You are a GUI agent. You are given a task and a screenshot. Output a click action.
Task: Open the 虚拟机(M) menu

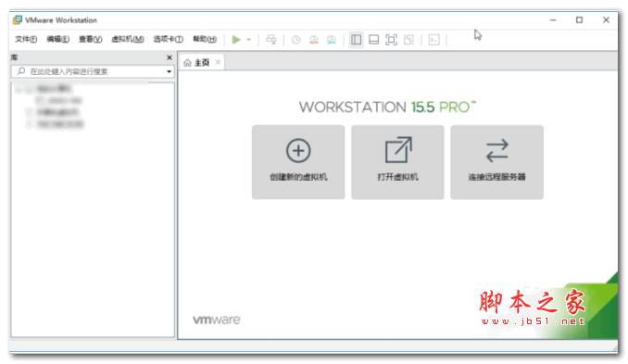(128, 39)
